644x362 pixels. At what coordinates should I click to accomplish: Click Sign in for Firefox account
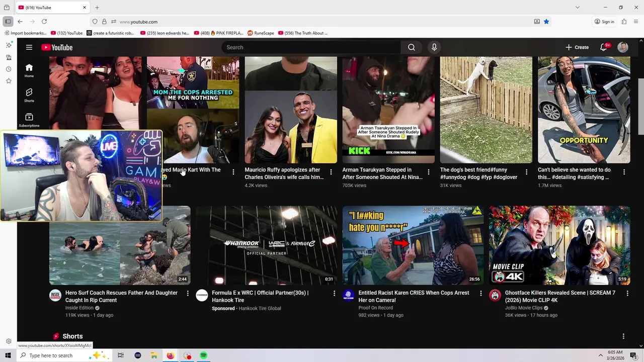[604, 22]
